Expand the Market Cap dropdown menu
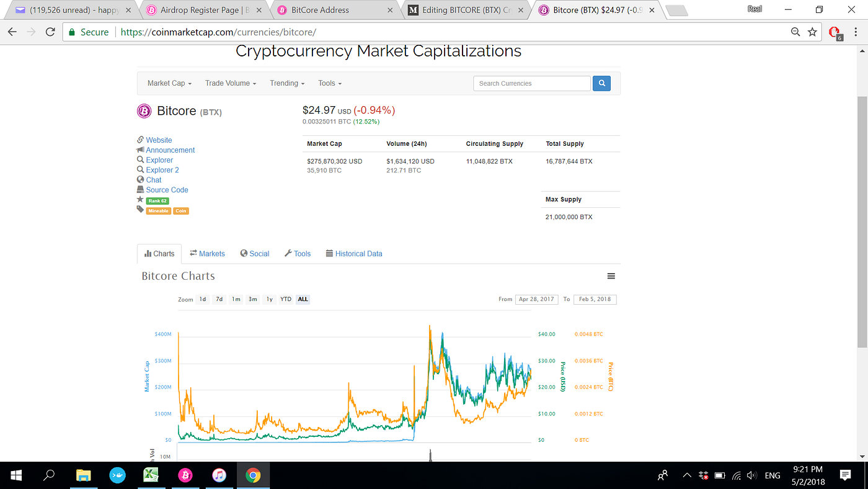868x489 pixels. (169, 83)
